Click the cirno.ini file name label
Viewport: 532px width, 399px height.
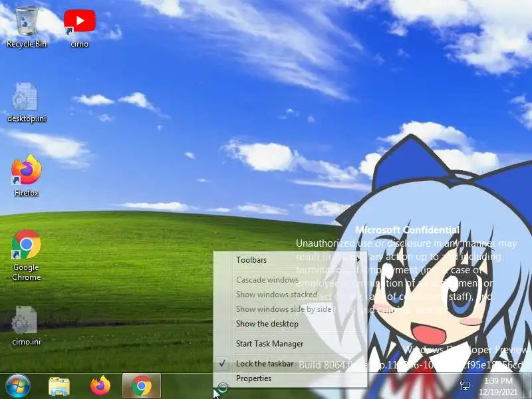pos(26,342)
